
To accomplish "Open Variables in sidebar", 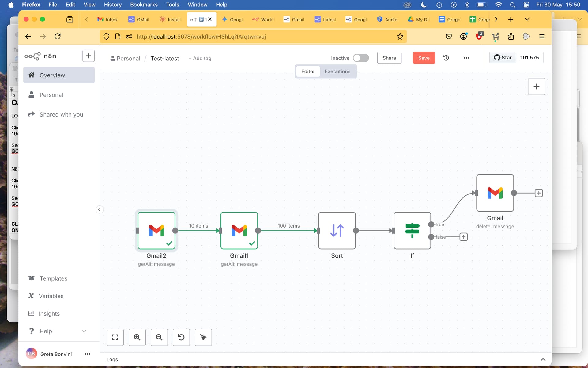I will 59,296.
